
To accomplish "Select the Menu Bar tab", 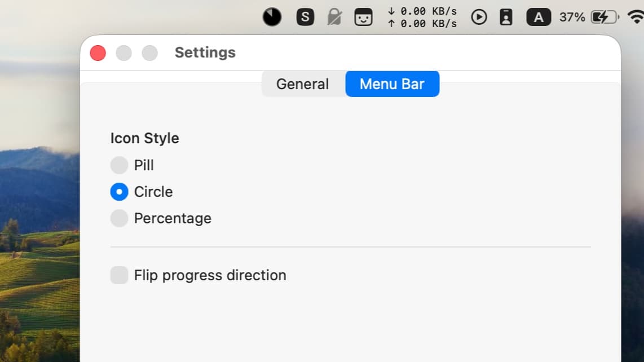I will pyautogui.click(x=392, y=83).
